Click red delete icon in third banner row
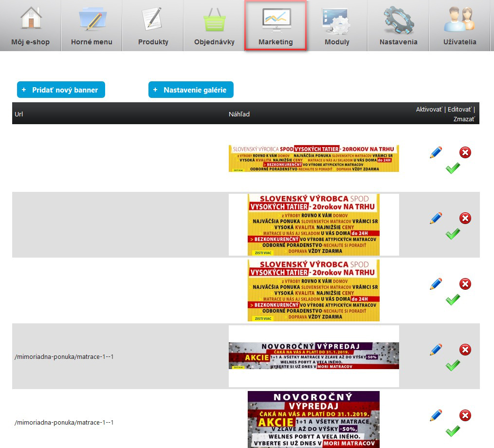The image size is (494, 448). click(465, 284)
